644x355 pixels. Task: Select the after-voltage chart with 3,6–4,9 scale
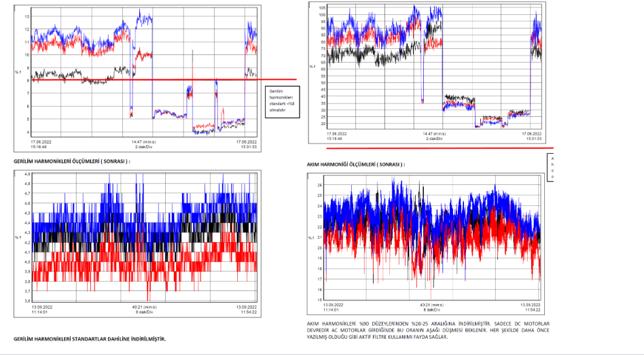138,243
